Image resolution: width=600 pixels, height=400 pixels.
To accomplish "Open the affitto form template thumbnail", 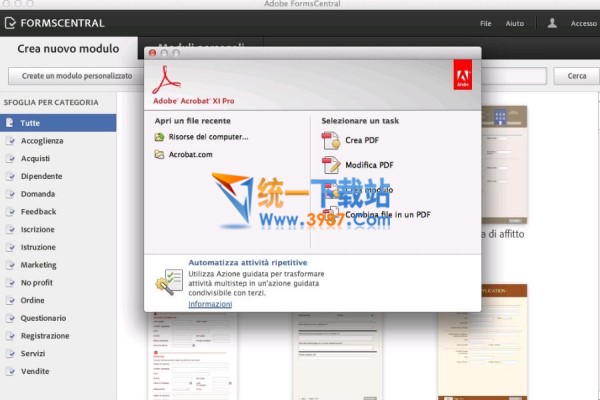I will 504,165.
